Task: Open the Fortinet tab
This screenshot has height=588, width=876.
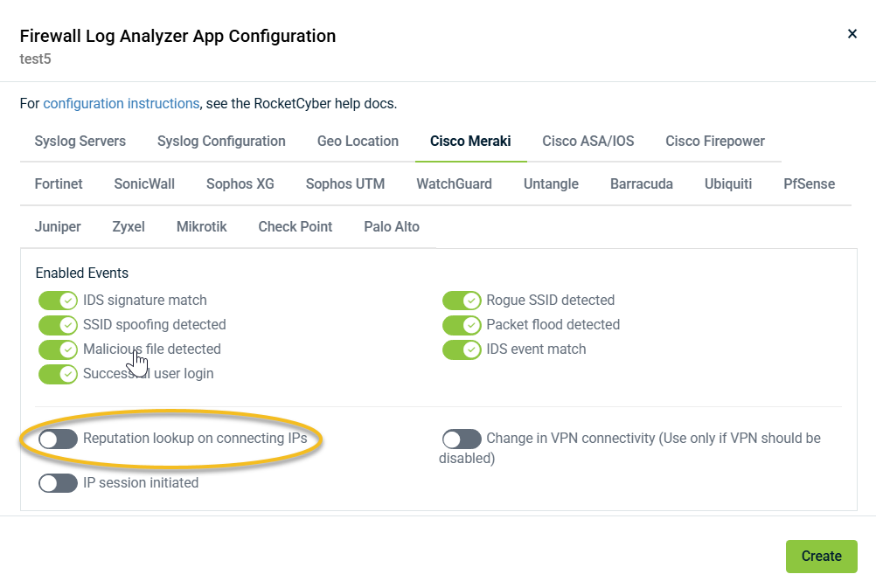Action: coord(59,184)
